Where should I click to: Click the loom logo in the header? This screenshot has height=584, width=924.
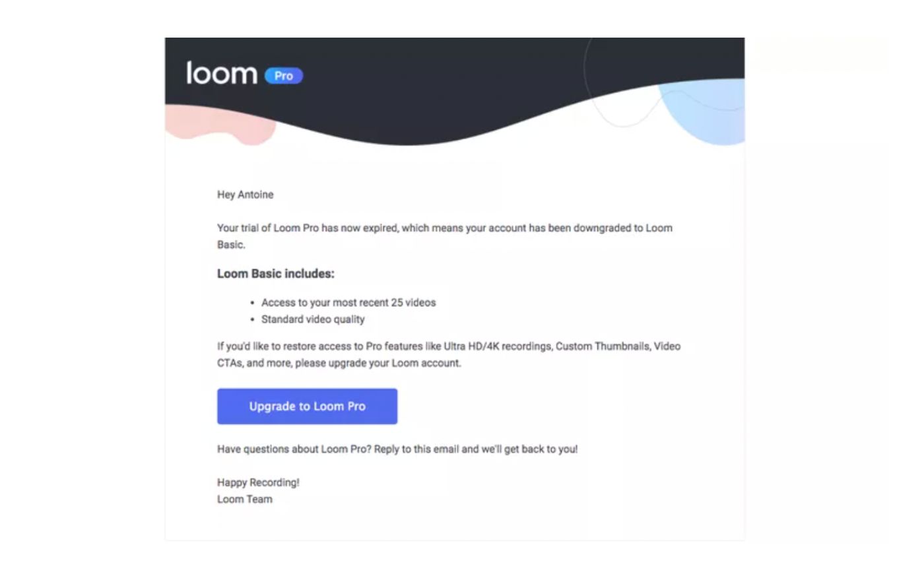click(x=221, y=73)
